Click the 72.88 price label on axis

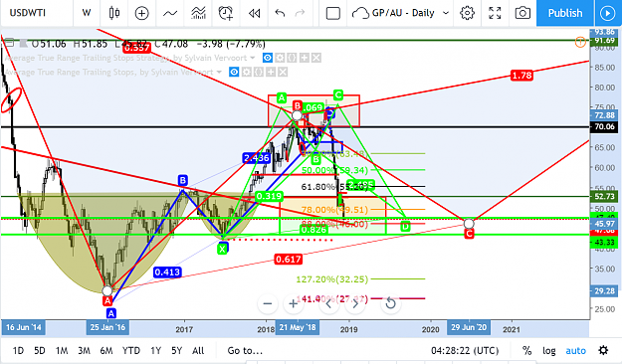point(604,115)
